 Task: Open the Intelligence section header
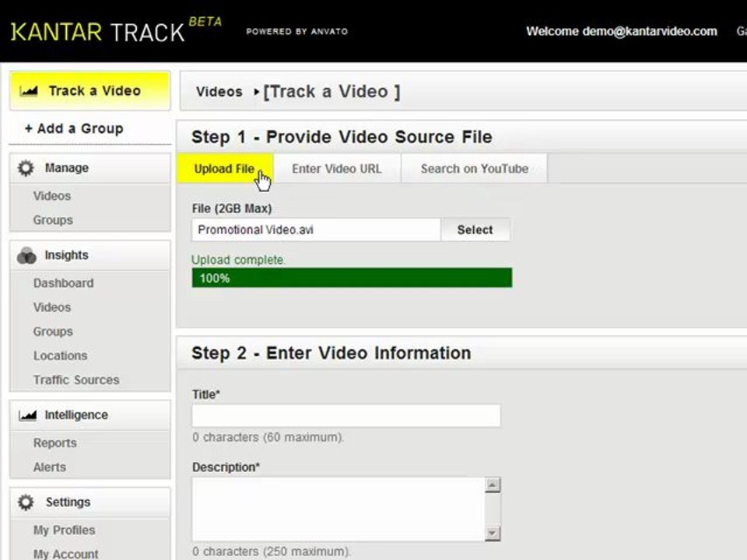click(90, 415)
